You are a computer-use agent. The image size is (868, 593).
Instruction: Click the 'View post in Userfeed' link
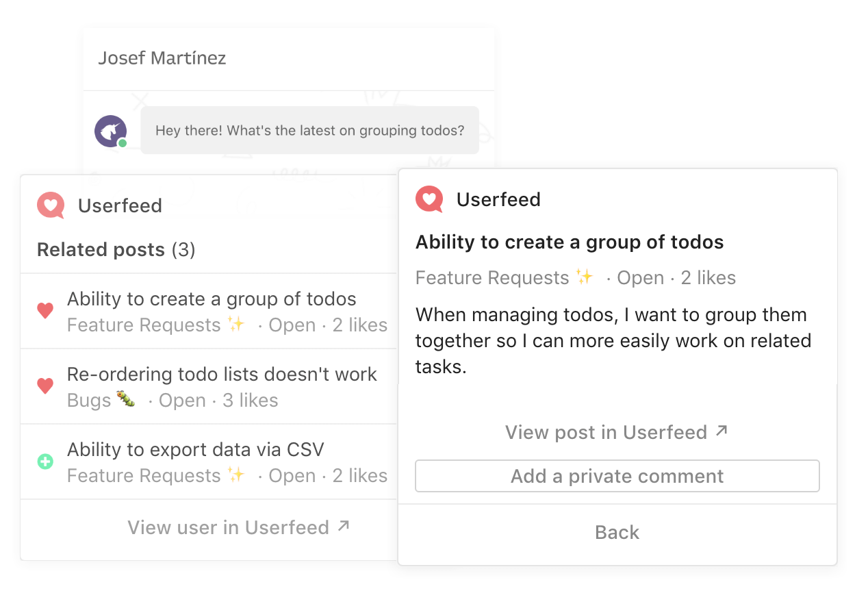(x=606, y=432)
